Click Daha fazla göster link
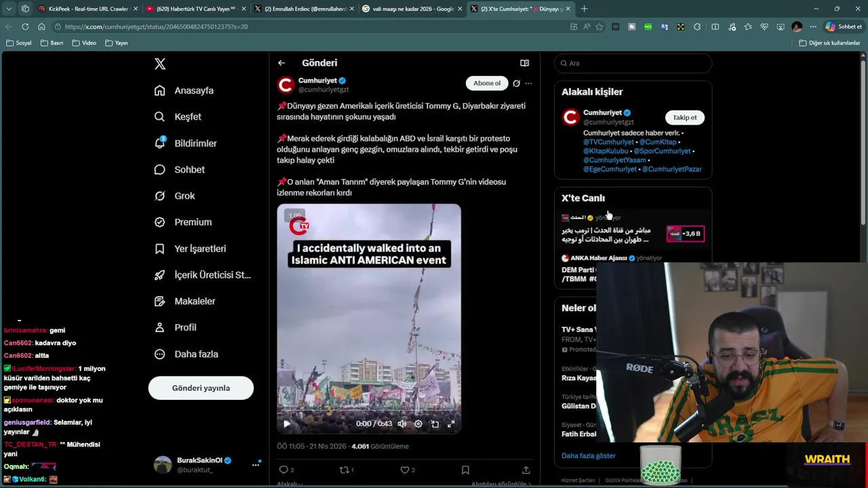This screenshot has width=868, height=488. point(589,456)
